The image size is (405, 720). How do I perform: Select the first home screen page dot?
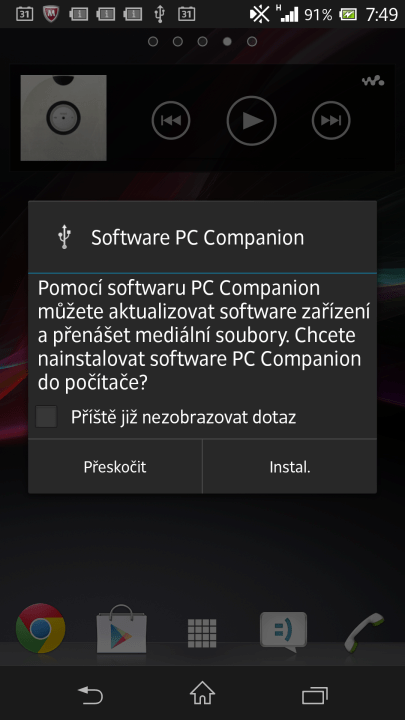(153, 41)
